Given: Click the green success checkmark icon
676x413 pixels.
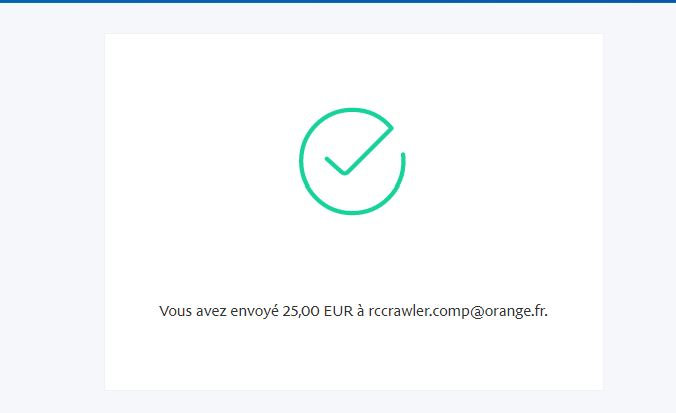Looking at the screenshot, I should pyautogui.click(x=352, y=161).
